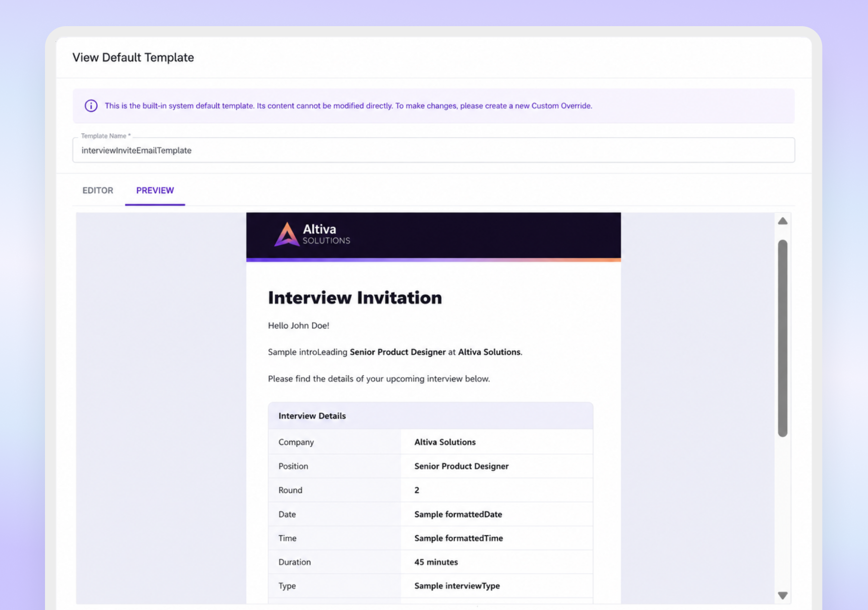Screen dimensions: 868x610
Task: Click the Altiva Solutions logo in the email header
Action: [312, 234]
